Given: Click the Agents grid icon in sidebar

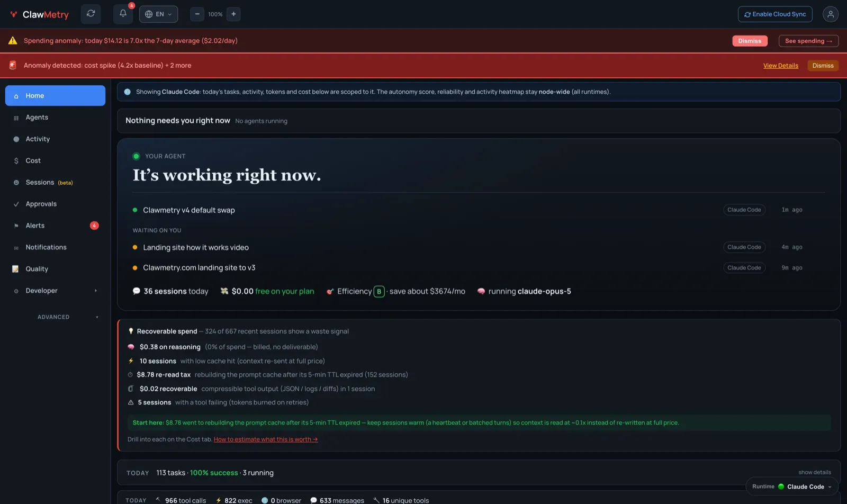Looking at the screenshot, I should coord(16,118).
